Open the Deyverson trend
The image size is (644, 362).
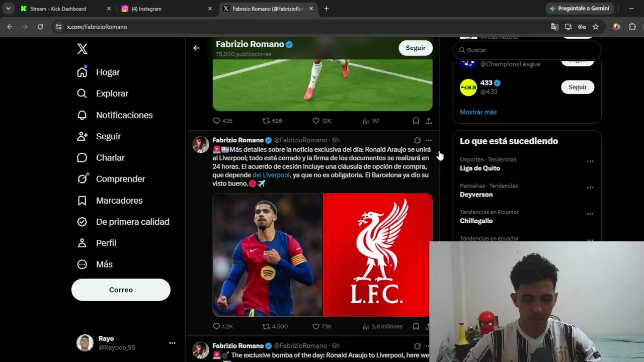(476, 195)
